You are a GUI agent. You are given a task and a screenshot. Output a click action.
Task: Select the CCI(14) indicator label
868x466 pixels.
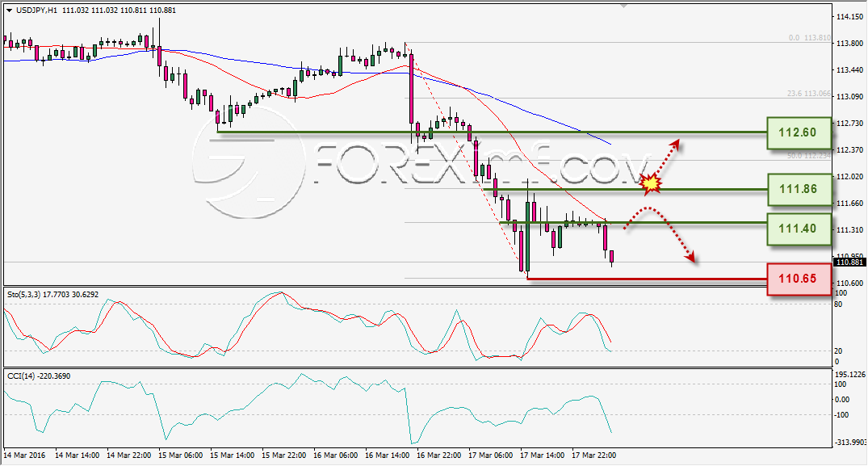click(x=23, y=376)
